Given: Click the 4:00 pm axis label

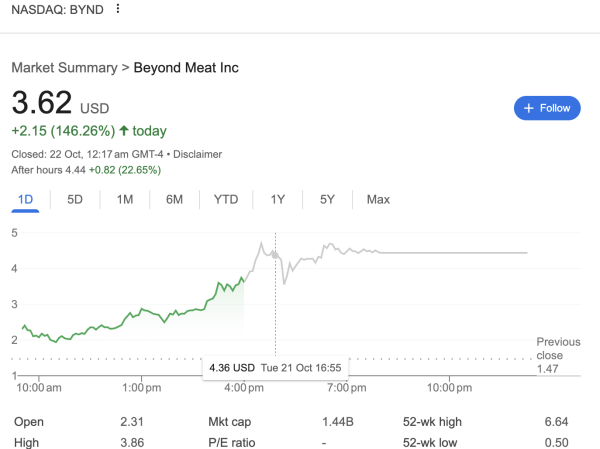Looking at the screenshot, I should point(244,388).
